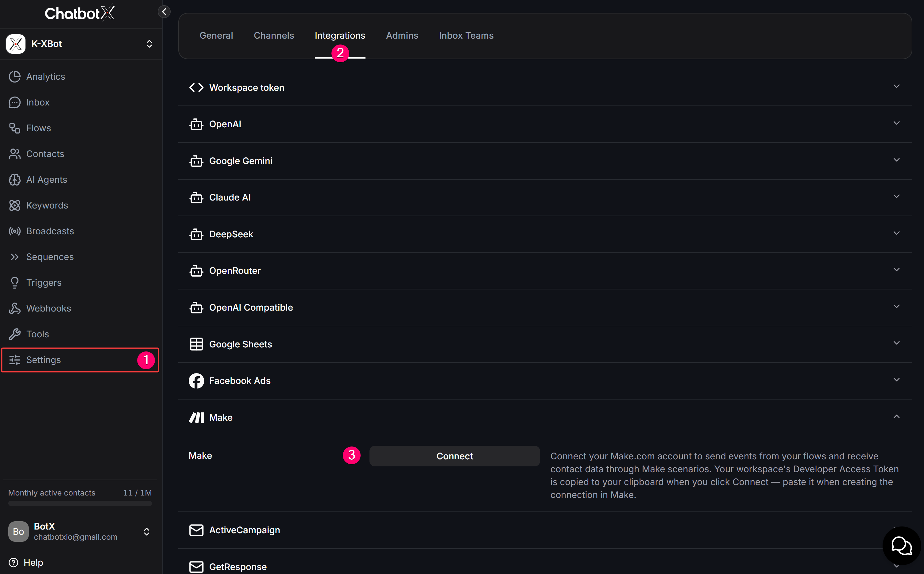Open Analytics via its pie chart icon
The image size is (924, 574).
(x=14, y=77)
